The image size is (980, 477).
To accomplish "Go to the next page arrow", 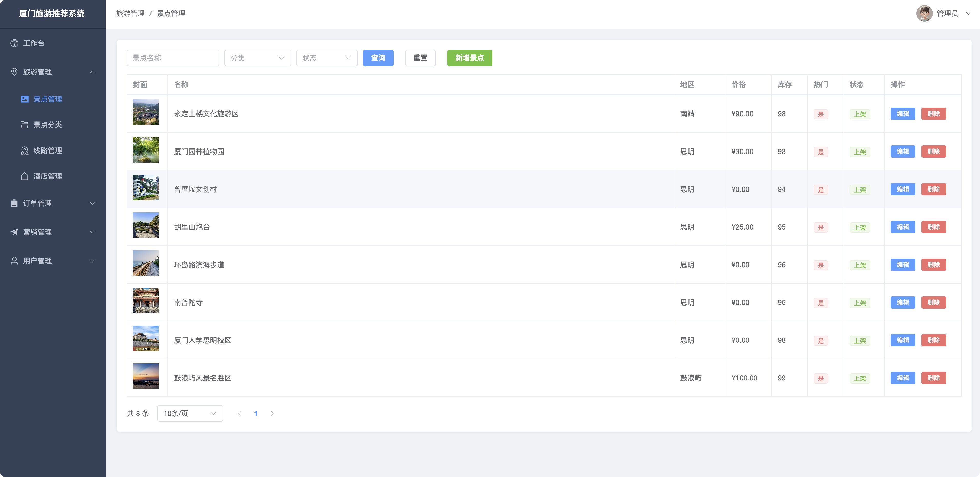I will (x=272, y=414).
